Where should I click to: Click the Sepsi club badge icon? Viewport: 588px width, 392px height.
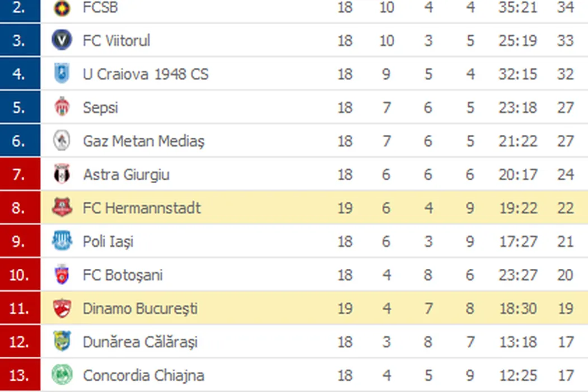click(x=62, y=107)
